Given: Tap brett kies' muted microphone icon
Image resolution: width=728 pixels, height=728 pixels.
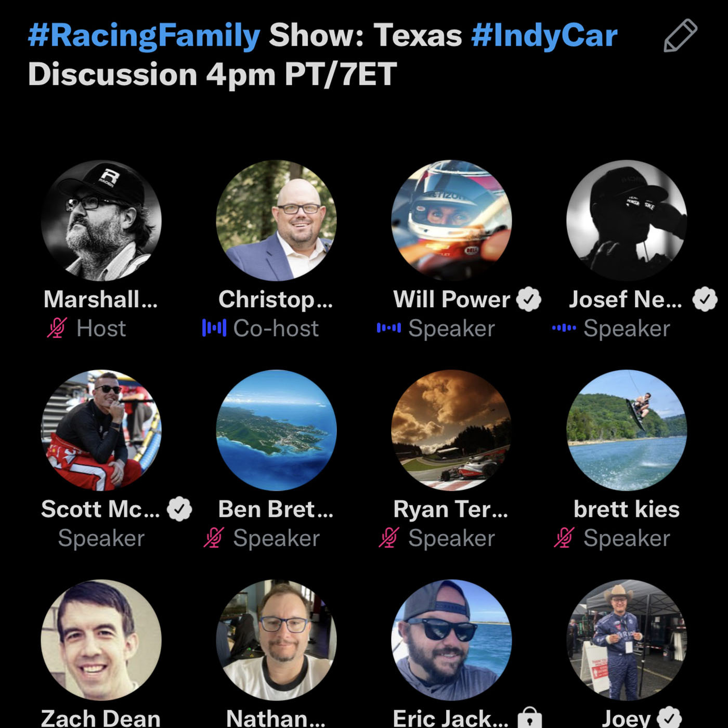Looking at the screenshot, I should tap(564, 538).
